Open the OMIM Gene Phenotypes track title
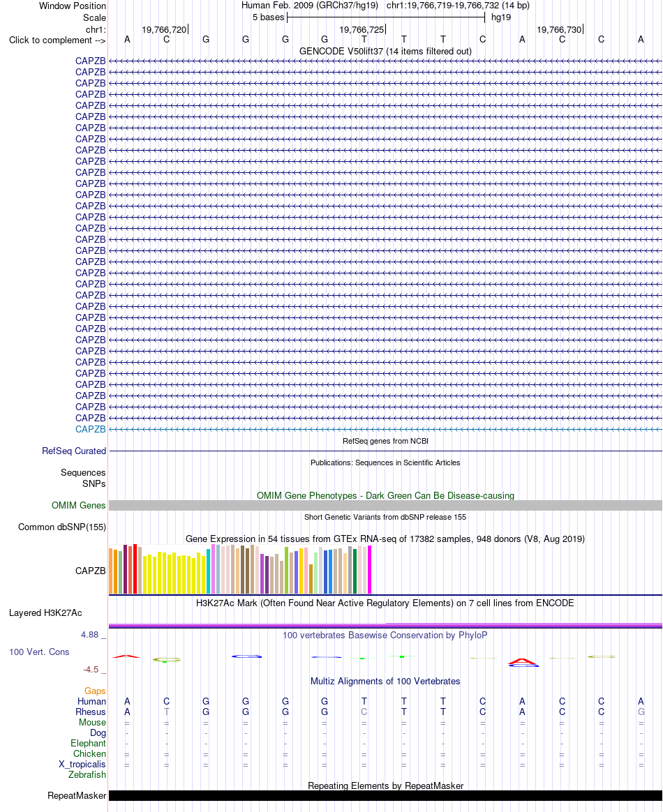 (x=385, y=495)
